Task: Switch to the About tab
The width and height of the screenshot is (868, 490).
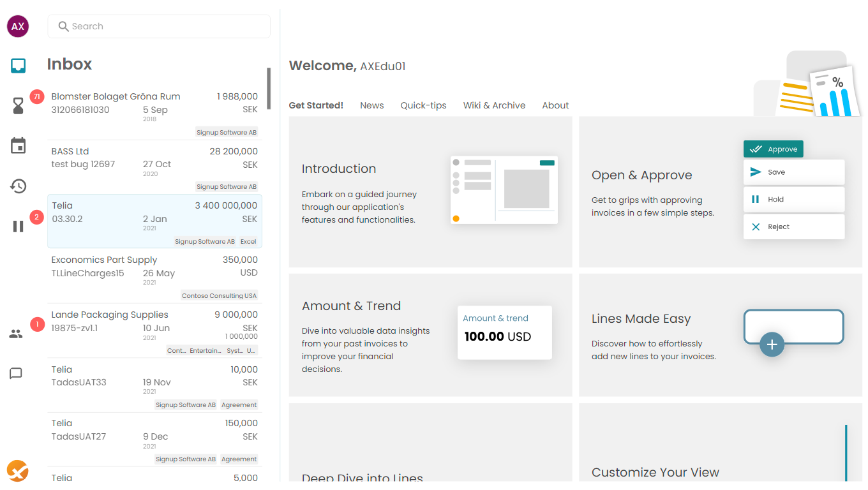Action: [x=555, y=105]
